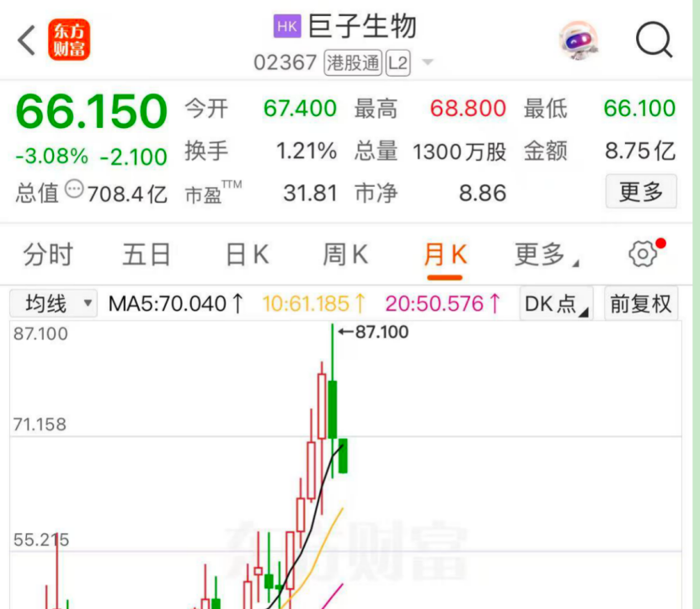This screenshot has height=609, width=700.
Task: Tap the 最高 value 68.800
Action: tap(468, 108)
